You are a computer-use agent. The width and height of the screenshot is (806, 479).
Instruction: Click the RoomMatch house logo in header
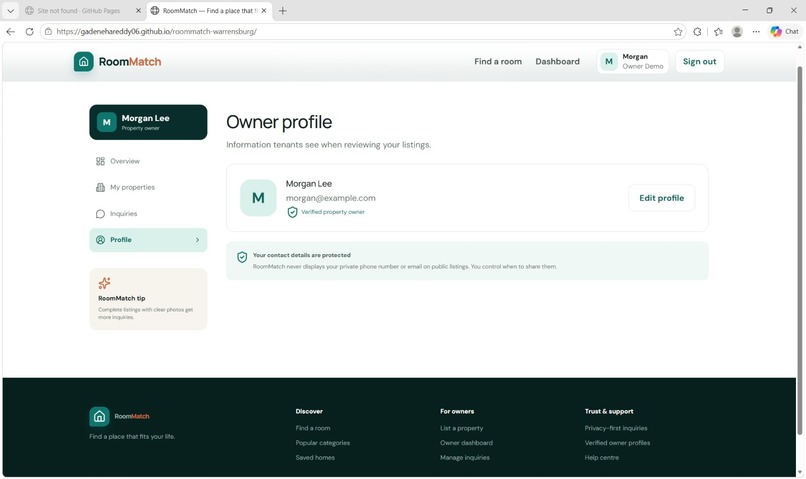pos(83,62)
